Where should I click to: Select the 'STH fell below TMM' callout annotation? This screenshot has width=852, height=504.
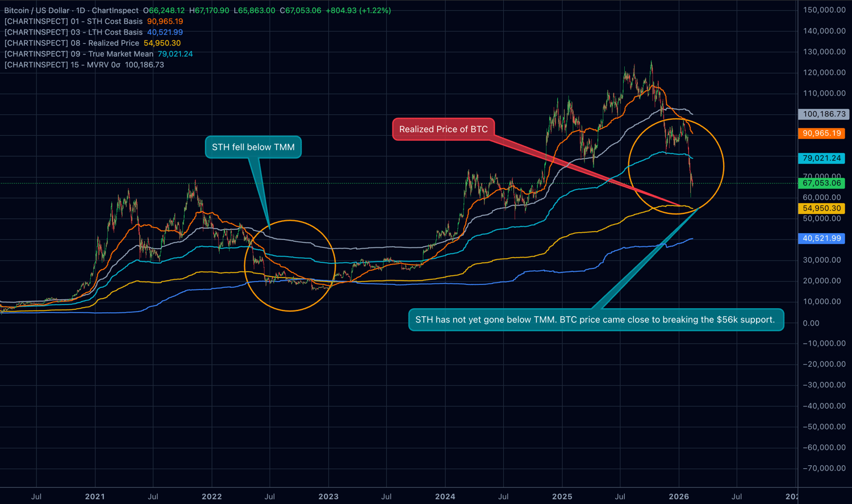tap(253, 147)
